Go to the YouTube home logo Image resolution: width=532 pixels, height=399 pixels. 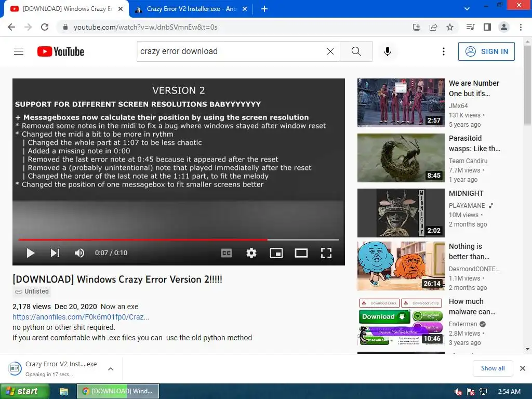pos(61,51)
